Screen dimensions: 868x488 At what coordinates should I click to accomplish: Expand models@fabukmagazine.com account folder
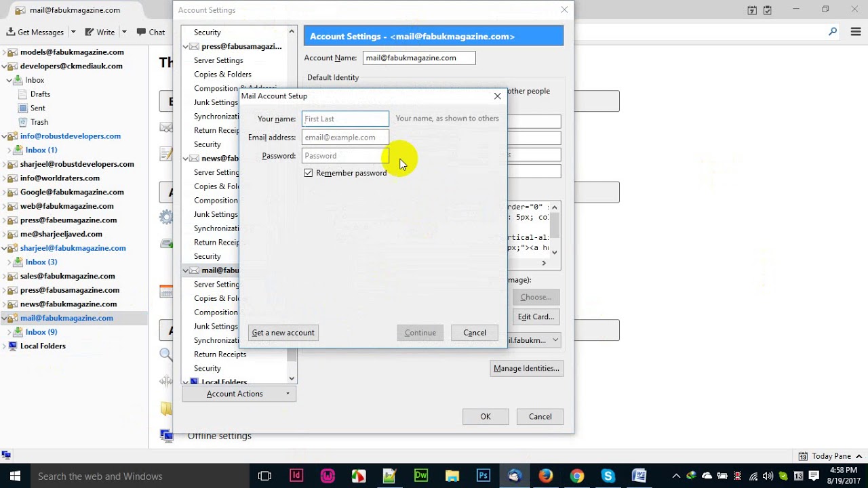(x=5, y=52)
